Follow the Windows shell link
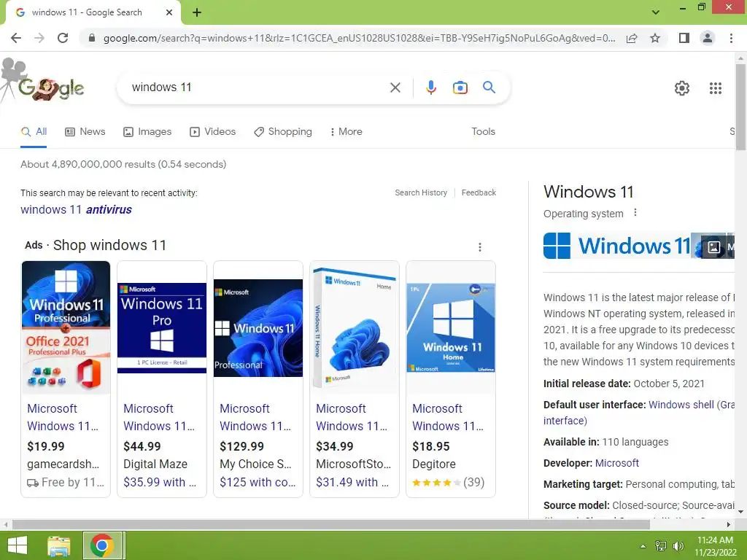This screenshot has height=560, width=747. (681, 405)
